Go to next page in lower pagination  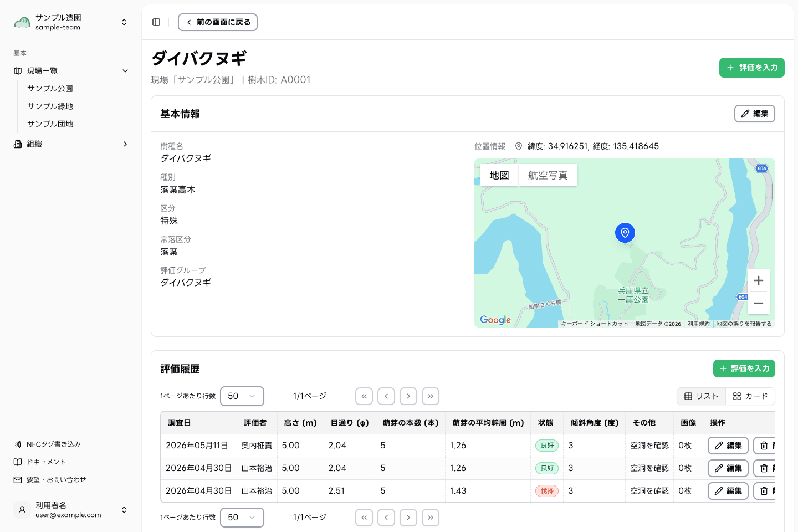(408, 518)
